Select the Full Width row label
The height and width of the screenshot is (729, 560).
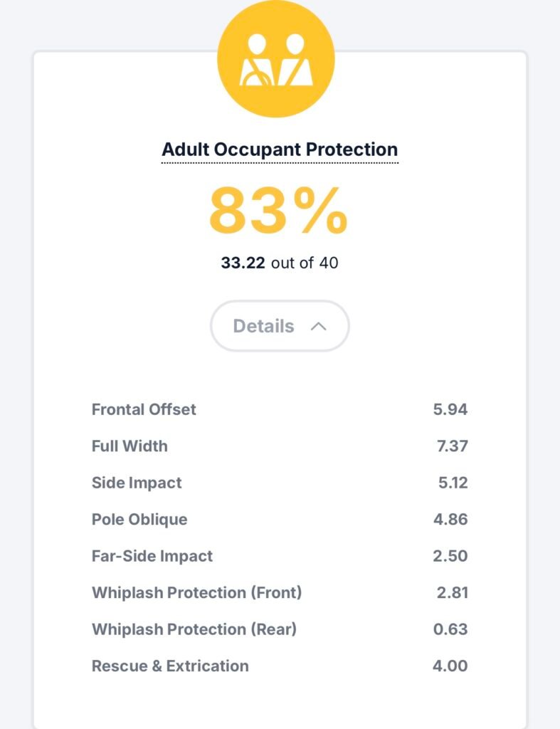[x=130, y=446]
